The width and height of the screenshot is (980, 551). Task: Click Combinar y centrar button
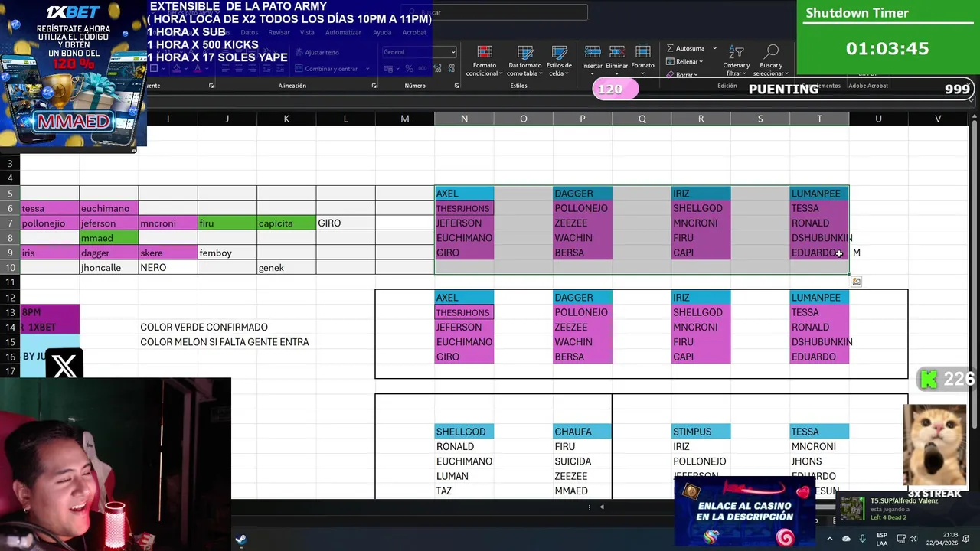pyautogui.click(x=325, y=68)
